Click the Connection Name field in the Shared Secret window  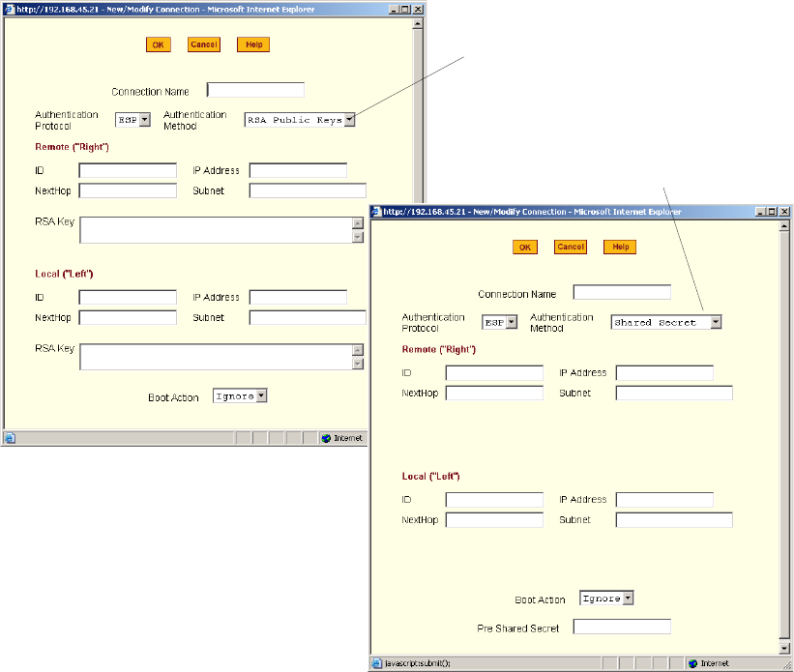(622, 292)
